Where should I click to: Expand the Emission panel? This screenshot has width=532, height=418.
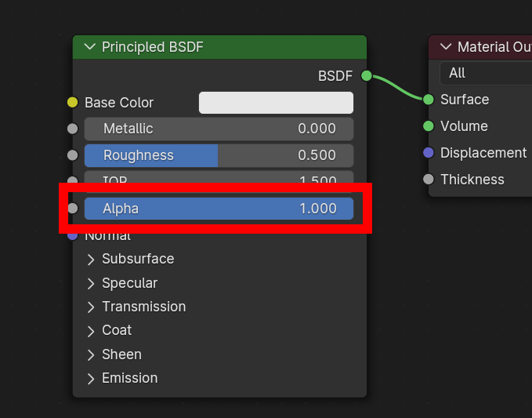(x=91, y=378)
